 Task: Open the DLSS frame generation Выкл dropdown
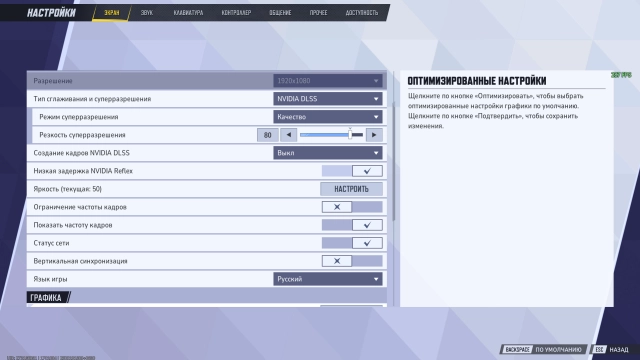[328, 153]
